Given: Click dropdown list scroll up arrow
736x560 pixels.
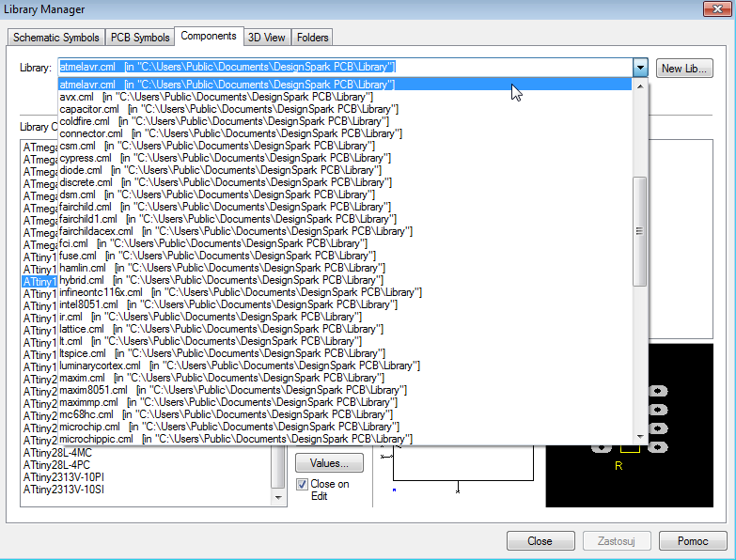Looking at the screenshot, I should click(x=640, y=86).
